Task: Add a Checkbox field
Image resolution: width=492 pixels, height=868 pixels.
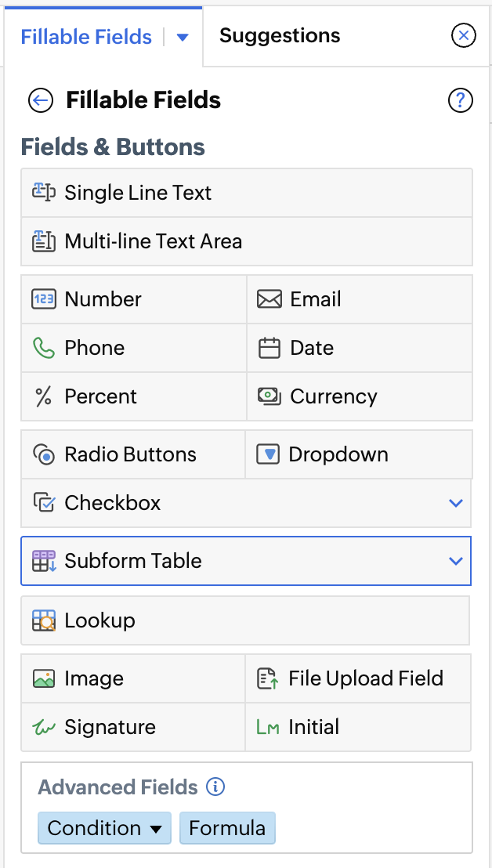Action: click(113, 503)
